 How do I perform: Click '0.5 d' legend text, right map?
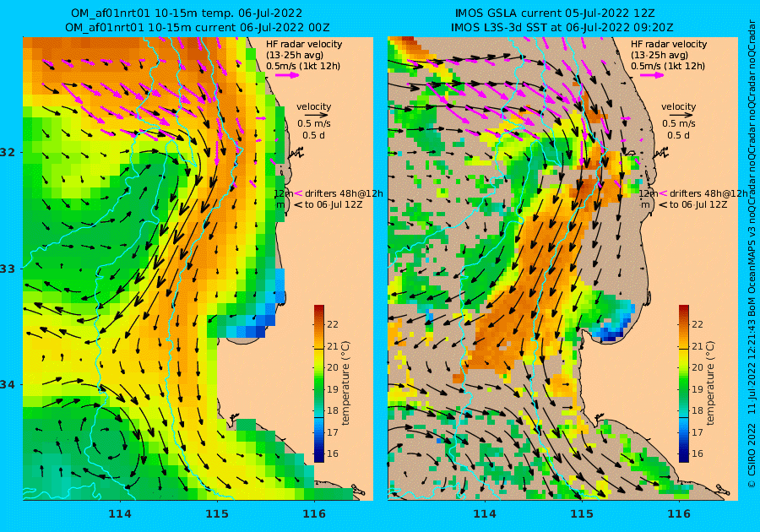pyautogui.click(x=678, y=135)
